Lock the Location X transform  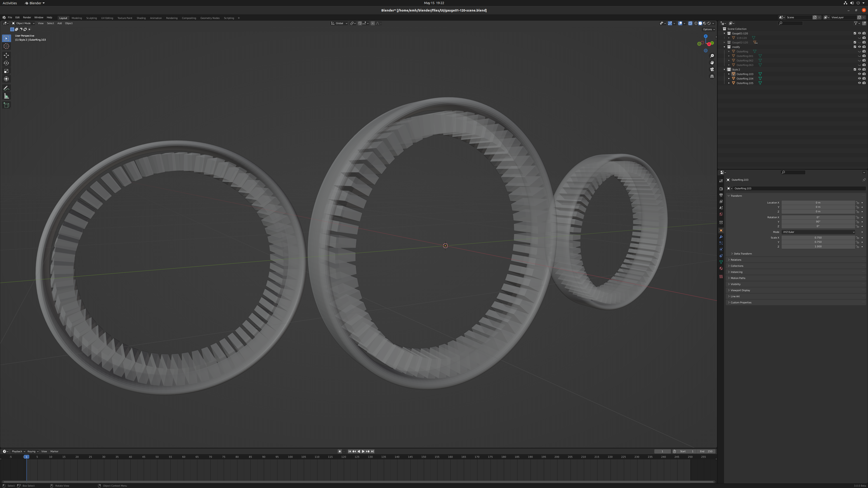click(x=858, y=203)
